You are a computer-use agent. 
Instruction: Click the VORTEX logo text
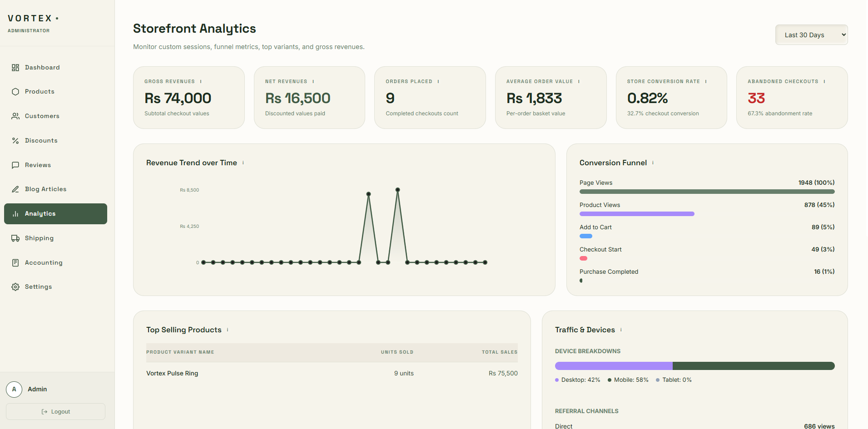[30, 19]
